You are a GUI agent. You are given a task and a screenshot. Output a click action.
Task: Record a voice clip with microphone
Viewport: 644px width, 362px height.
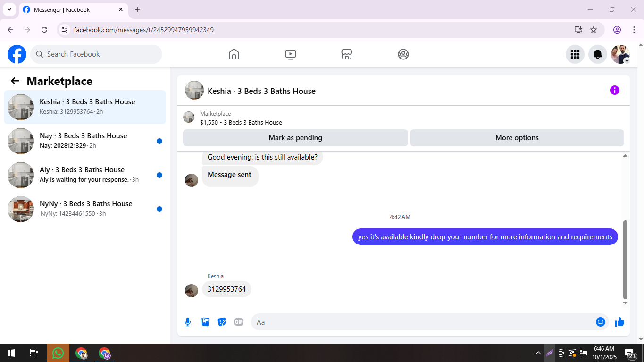coord(188,322)
